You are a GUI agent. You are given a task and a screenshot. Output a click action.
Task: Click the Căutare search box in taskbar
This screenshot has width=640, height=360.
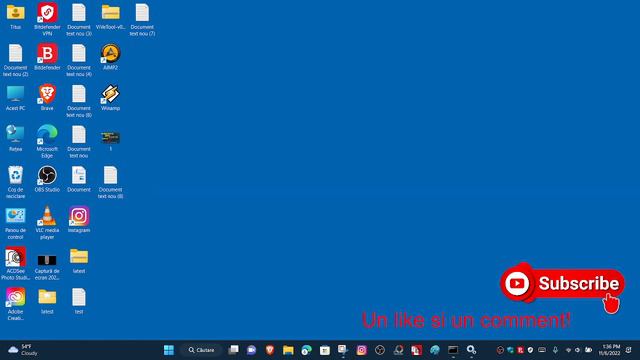click(x=201, y=350)
